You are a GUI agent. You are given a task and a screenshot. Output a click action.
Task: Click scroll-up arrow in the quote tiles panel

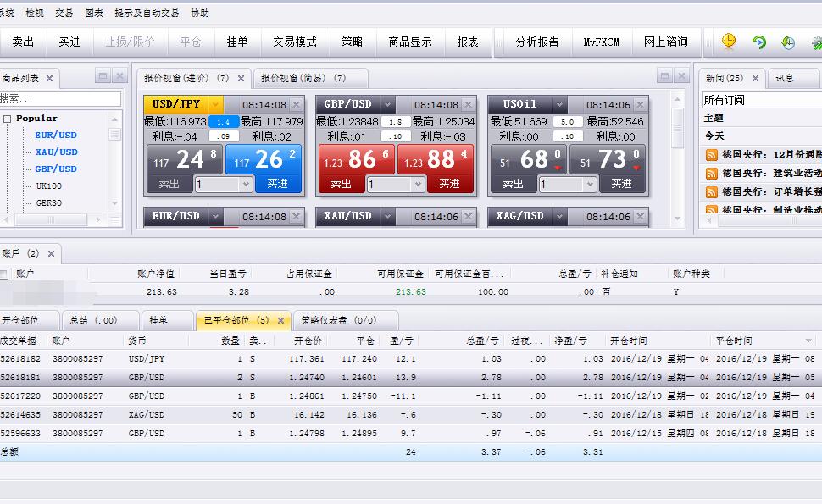[x=677, y=99]
